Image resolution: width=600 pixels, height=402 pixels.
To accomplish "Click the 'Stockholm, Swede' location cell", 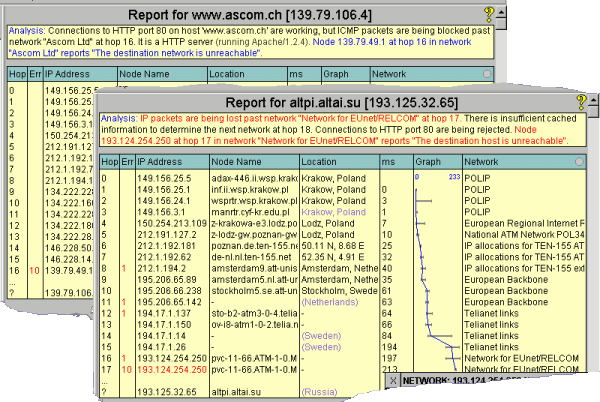I will point(339,291).
